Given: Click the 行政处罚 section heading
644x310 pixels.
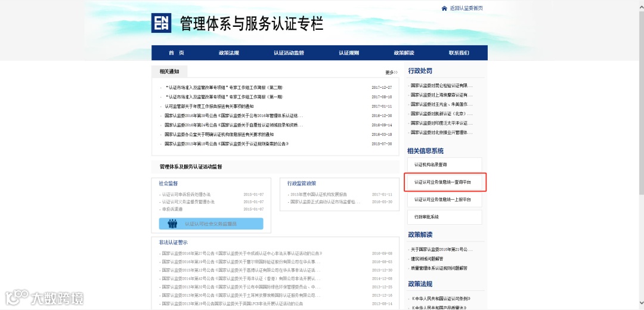Looking at the screenshot, I should pos(420,71).
